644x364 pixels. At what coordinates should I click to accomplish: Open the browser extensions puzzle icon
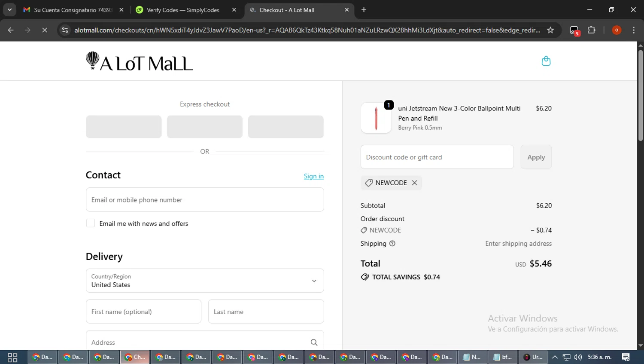click(x=591, y=30)
